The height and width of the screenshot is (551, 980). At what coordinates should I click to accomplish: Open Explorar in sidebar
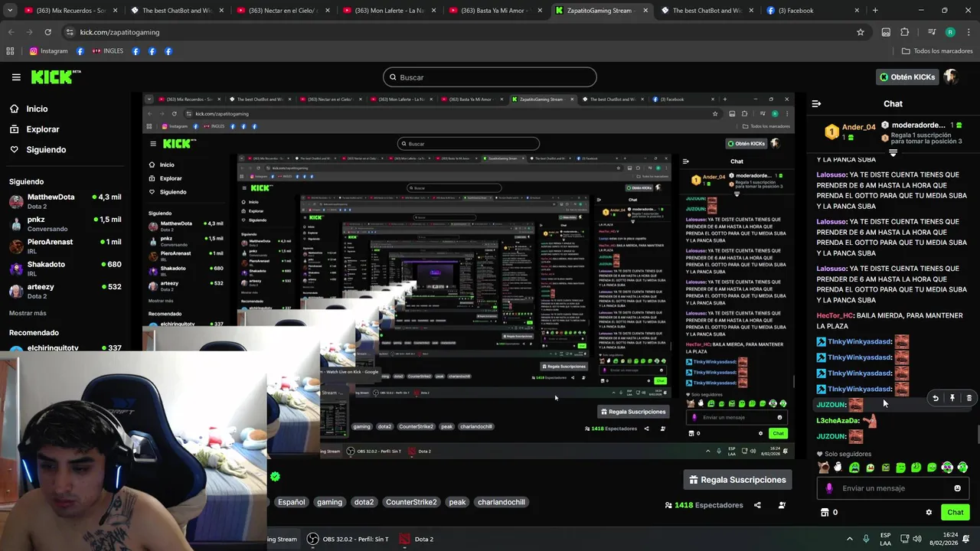[x=34, y=129]
